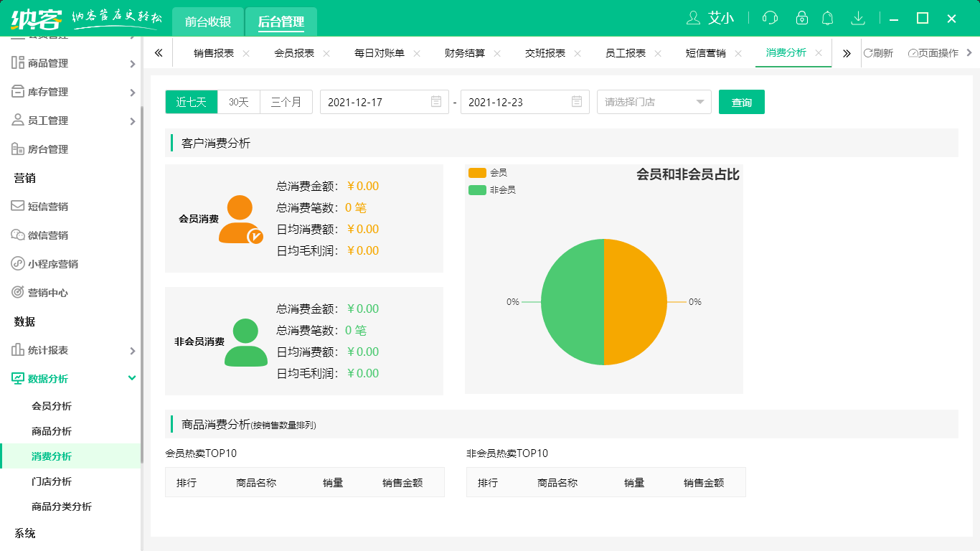Viewport: 980px width, 551px height.
Task: Click the download icon in the titlebar
Action: pos(858,18)
